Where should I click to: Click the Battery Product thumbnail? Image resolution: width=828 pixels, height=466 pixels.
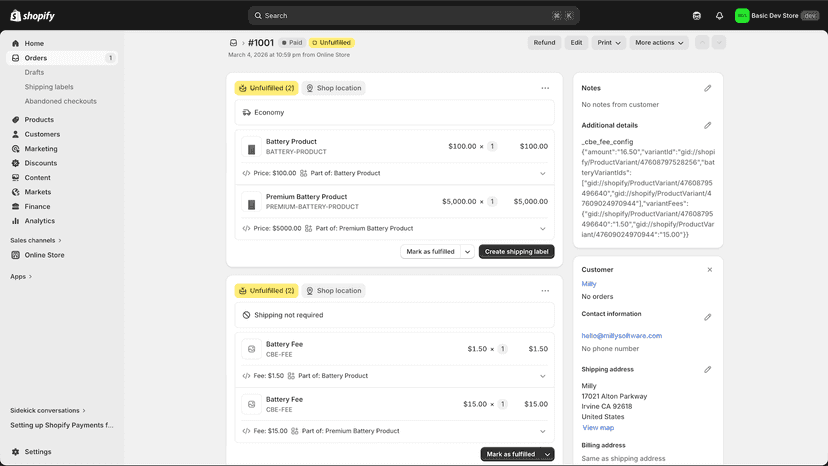251,147
